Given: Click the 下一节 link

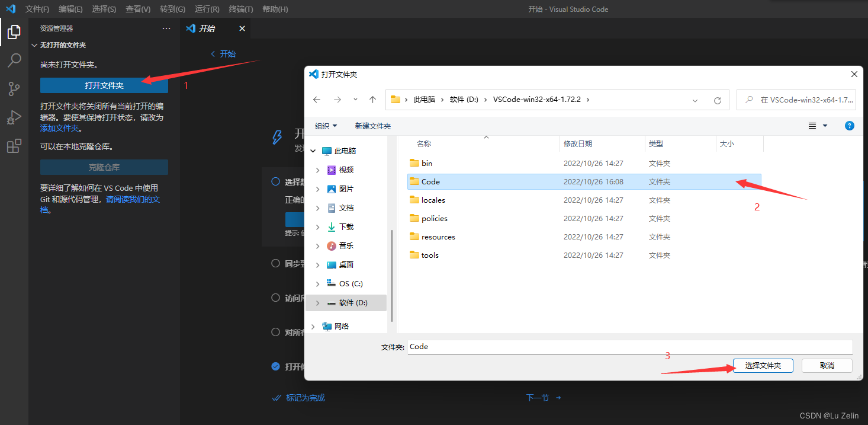Looking at the screenshot, I should 544,398.
